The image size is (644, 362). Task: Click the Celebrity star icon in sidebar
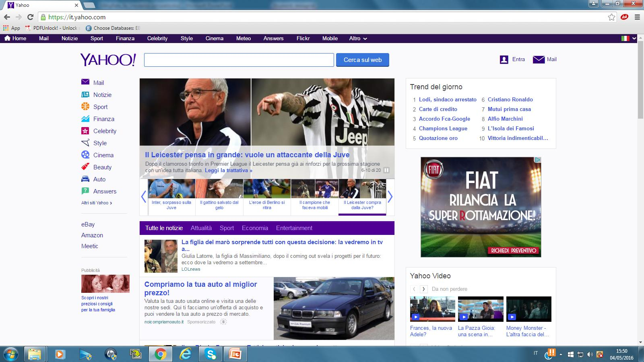tap(85, 131)
